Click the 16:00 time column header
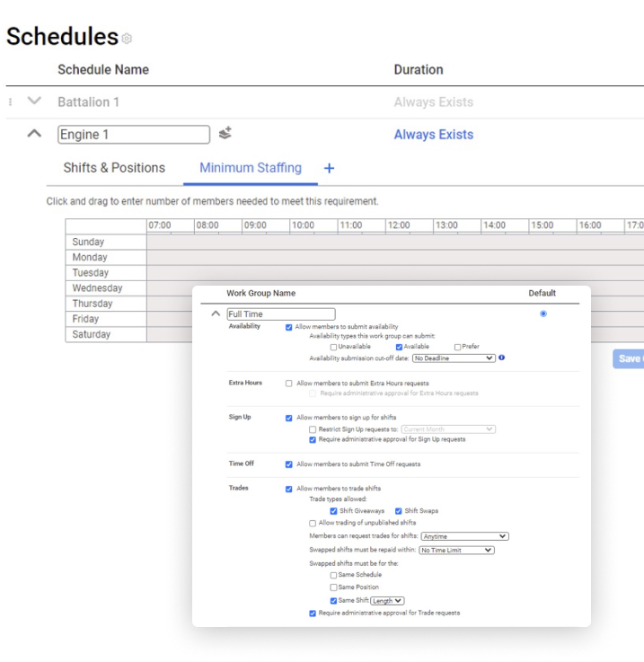This screenshot has height=662, width=644. (x=590, y=225)
